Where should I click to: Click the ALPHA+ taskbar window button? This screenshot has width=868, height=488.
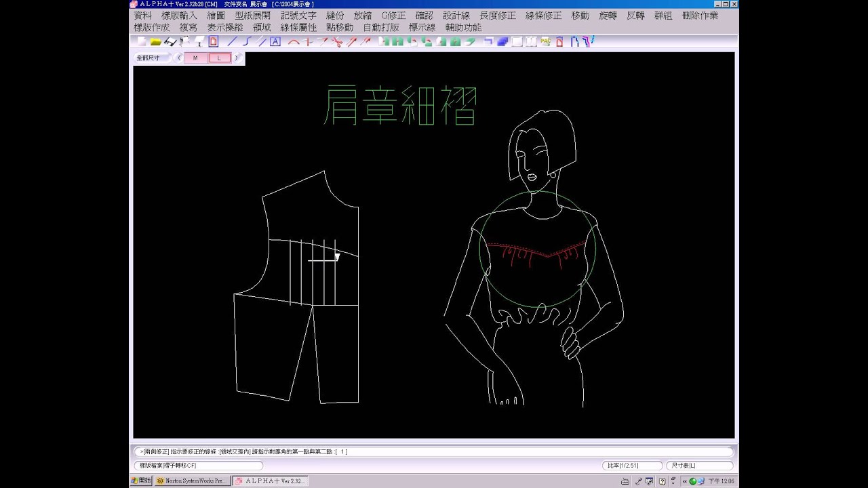pos(271,481)
